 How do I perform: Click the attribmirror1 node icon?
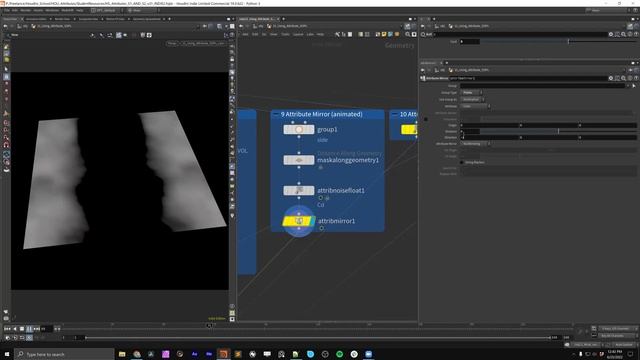[x=299, y=221]
